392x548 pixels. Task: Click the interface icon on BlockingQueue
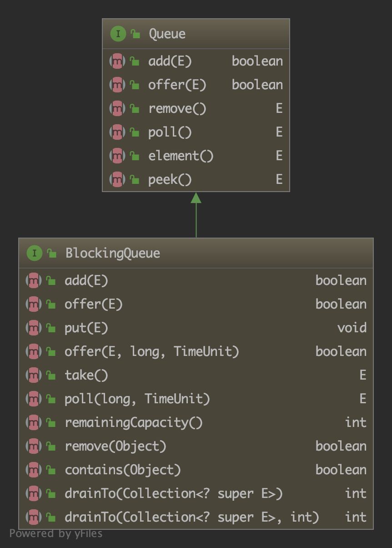click(x=34, y=253)
